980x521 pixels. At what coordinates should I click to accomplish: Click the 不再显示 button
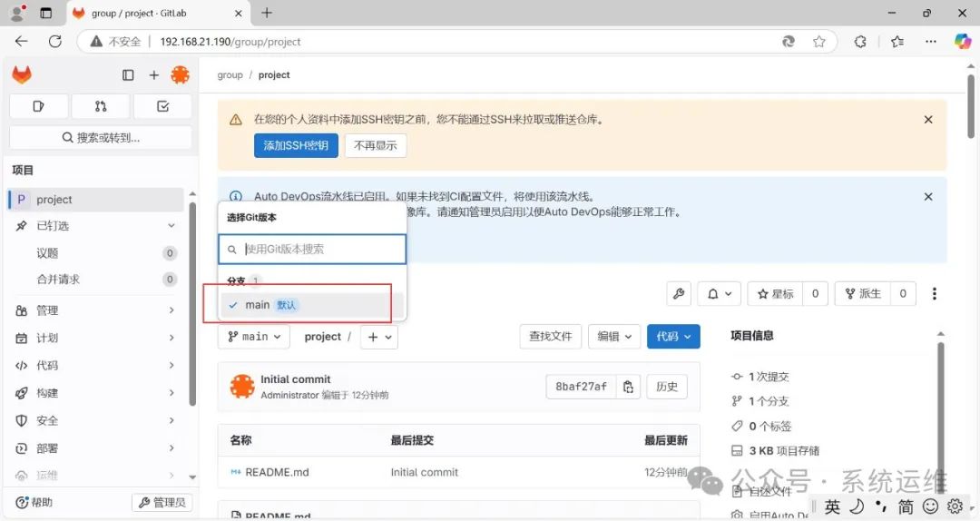tap(376, 146)
